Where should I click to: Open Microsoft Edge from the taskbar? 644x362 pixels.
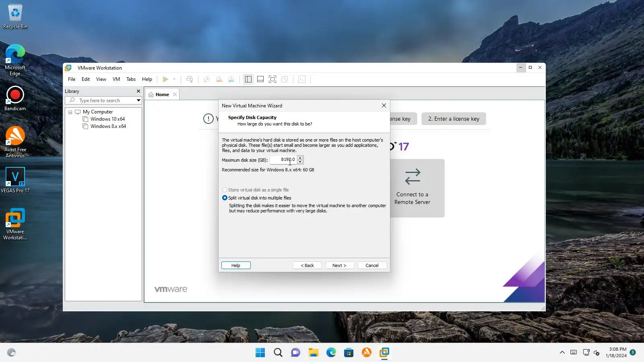pos(331,353)
